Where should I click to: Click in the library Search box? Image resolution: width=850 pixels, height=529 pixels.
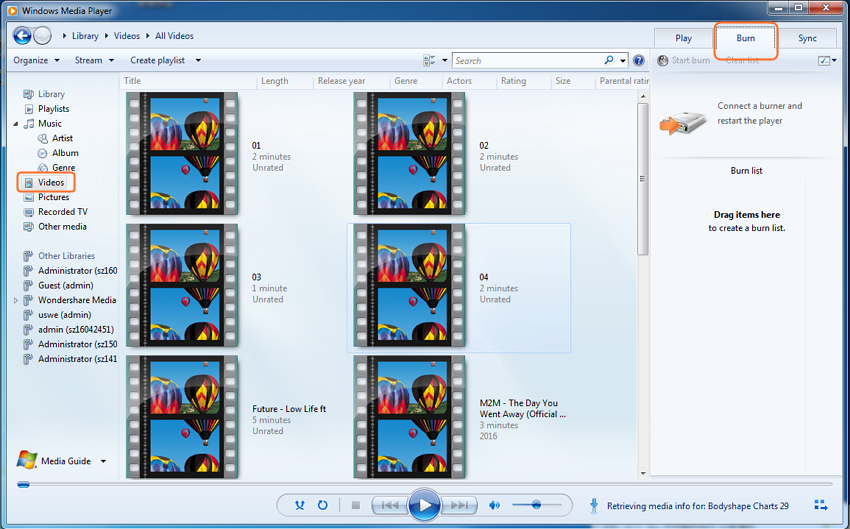tap(526, 61)
